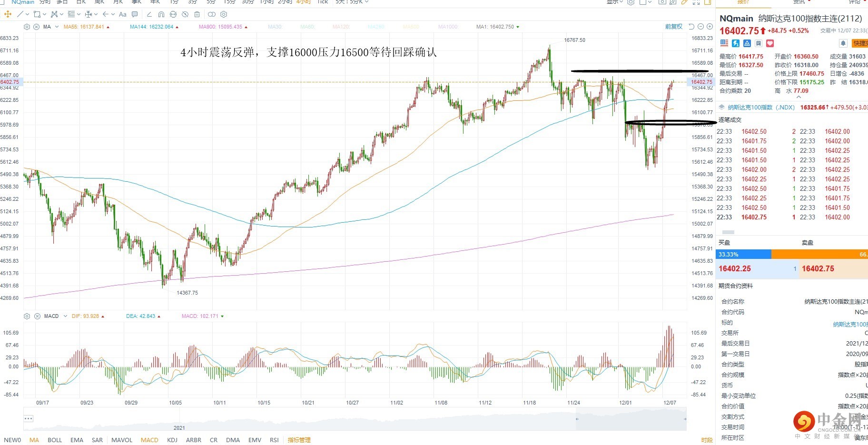The height and width of the screenshot is (445, 868).
Task: Select the 15分 timeframe tab
Action: (x=229, y=2)
